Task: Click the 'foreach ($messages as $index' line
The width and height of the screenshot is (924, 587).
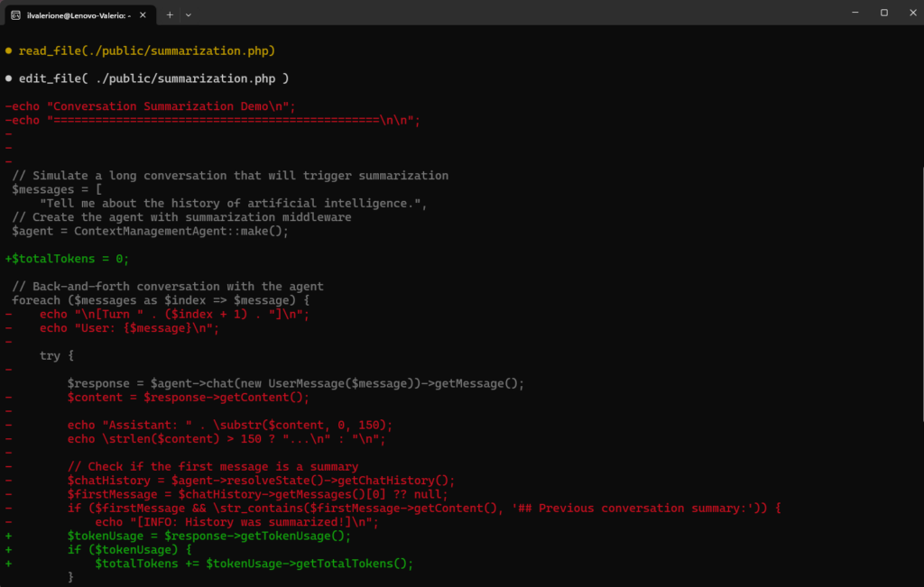Action: coord(161,300)
